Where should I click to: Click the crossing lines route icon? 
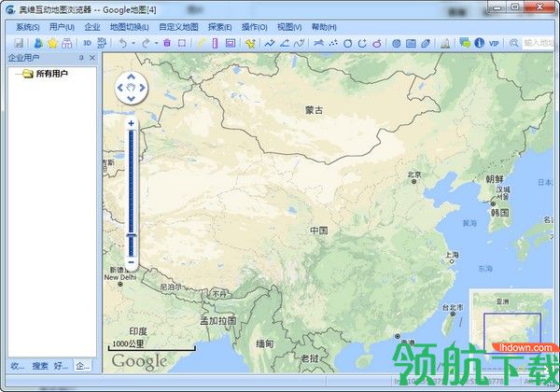[x=318, y=43]
